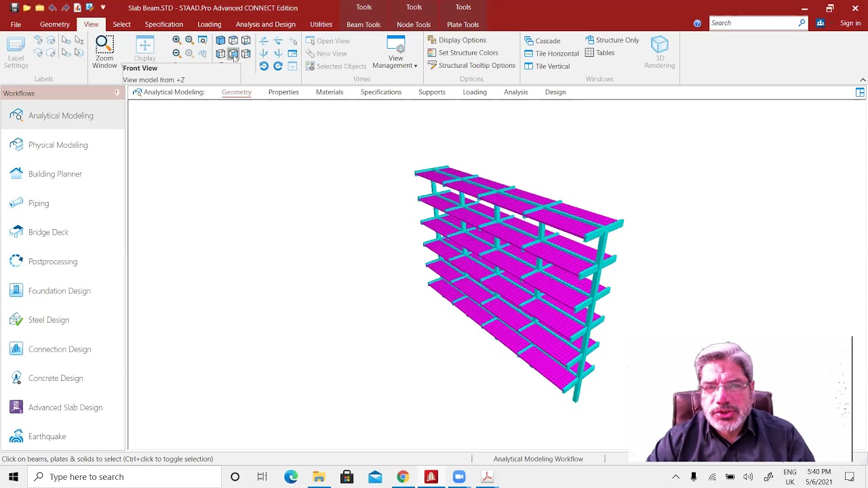Select the Zoom Window tool
The image size is (868, 488).
pyautogui.click(x=104, y=52)
